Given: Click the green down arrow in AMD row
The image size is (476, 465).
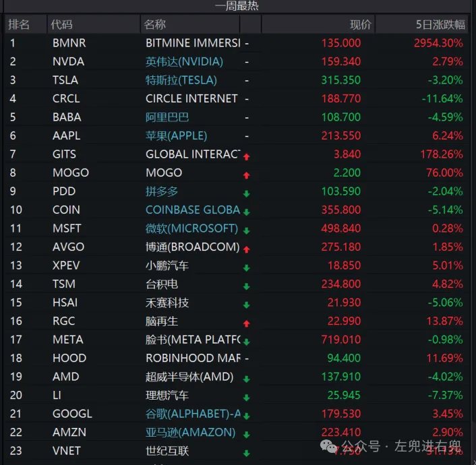Looking at the screenshot, I should (247, 379).
